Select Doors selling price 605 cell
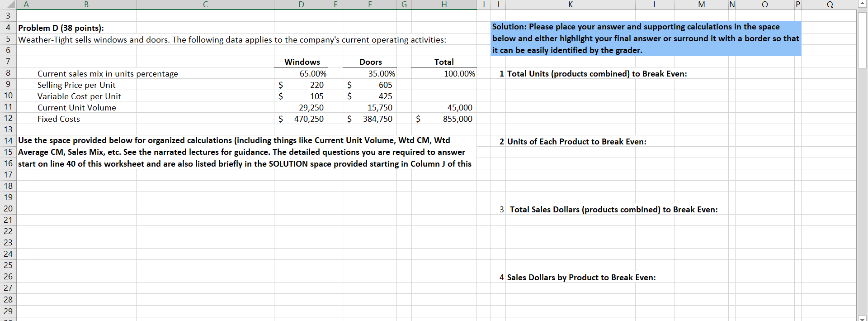This screenshot has width=868, height=321. (x=370, y=85)
